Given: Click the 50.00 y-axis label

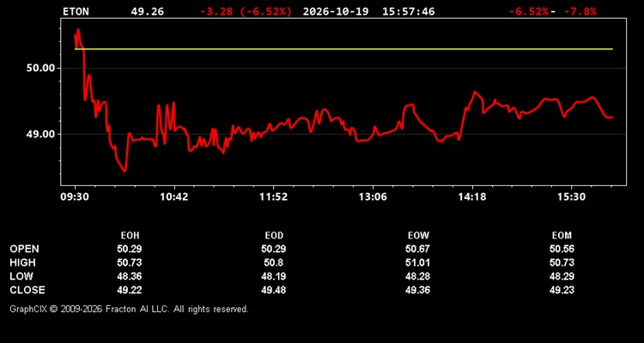Looking at the screenshot, I should 40,68.
